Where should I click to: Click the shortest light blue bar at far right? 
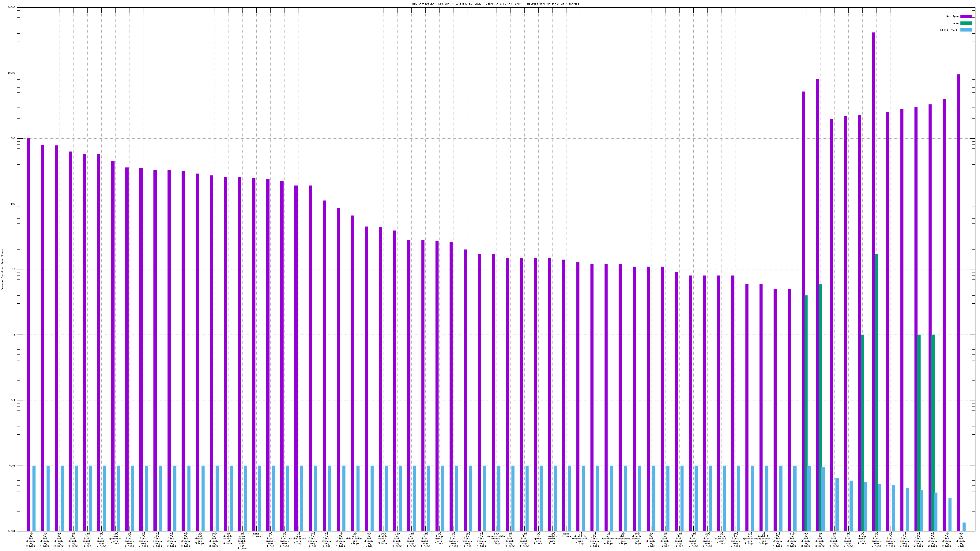tap(964, 527)
